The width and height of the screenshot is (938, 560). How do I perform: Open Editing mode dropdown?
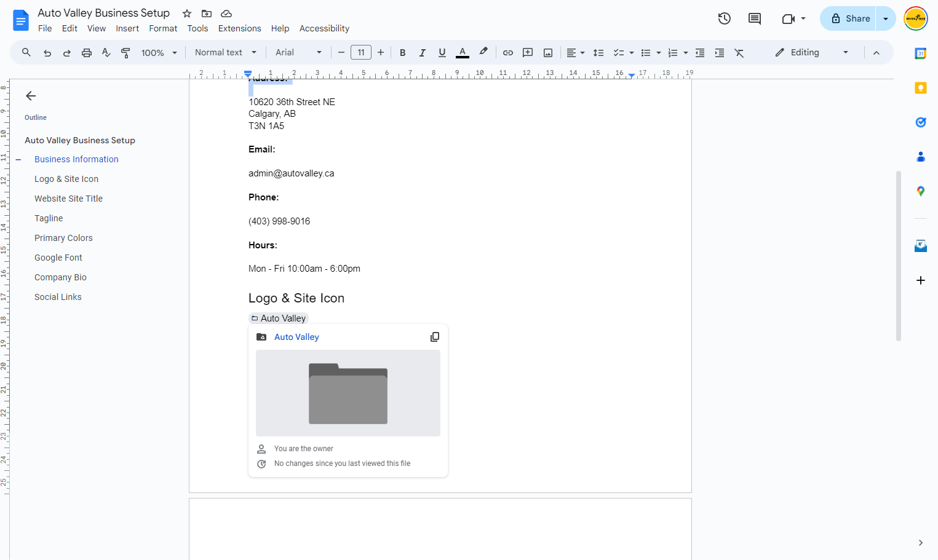pyautogui.click(x=811, y=53)
